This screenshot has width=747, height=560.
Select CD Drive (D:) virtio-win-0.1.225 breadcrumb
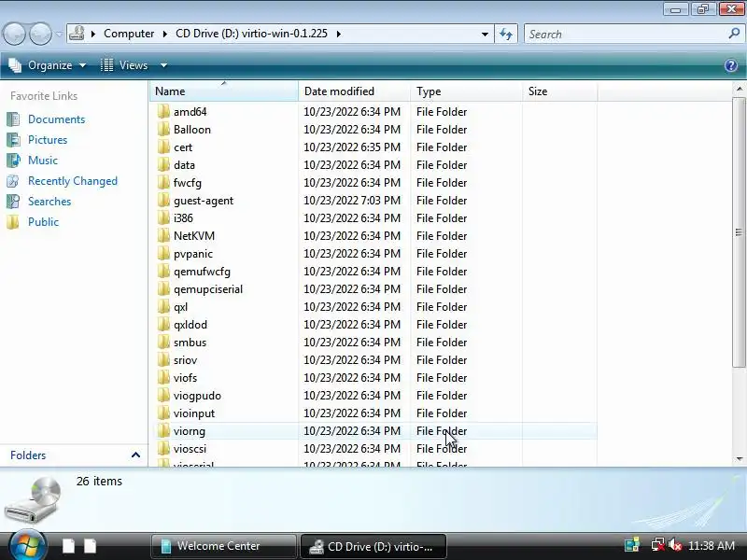point(251,34)
